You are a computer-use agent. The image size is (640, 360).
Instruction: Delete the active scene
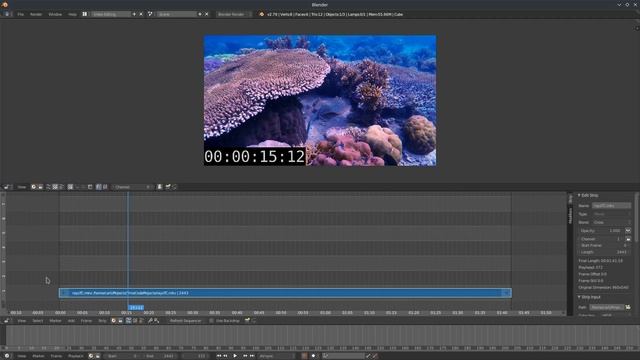click(207, 14)
